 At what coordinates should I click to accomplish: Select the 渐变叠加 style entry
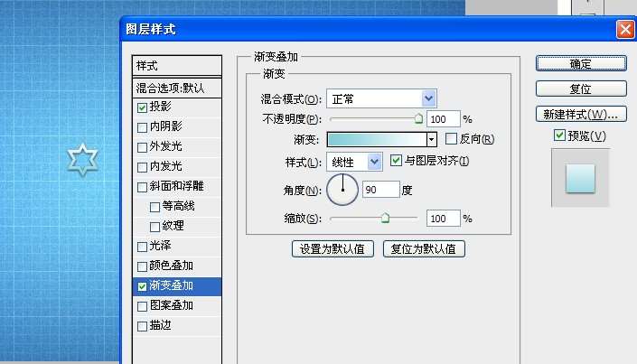tap(176, 286)
